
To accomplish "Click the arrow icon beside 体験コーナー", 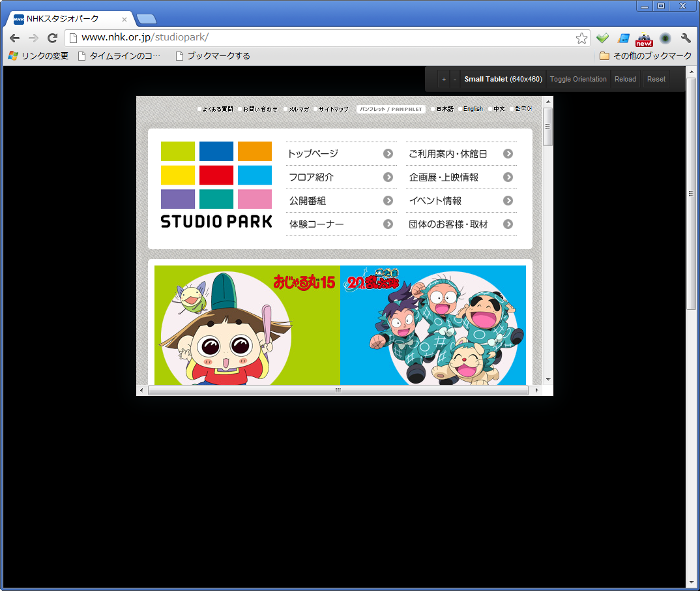I will 388,224.
